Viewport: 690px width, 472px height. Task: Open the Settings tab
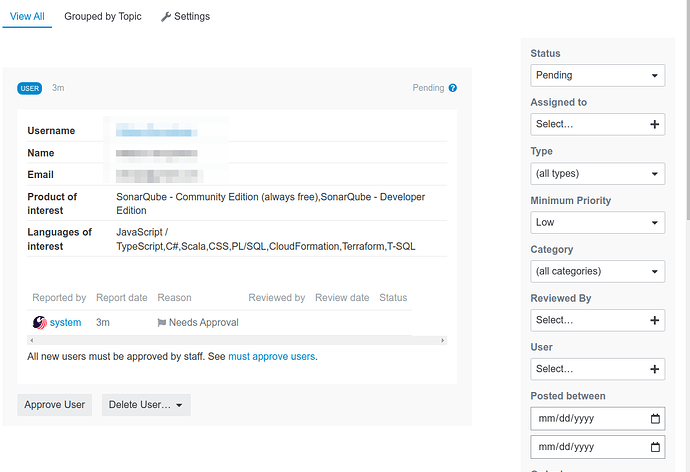click(185, 17)
